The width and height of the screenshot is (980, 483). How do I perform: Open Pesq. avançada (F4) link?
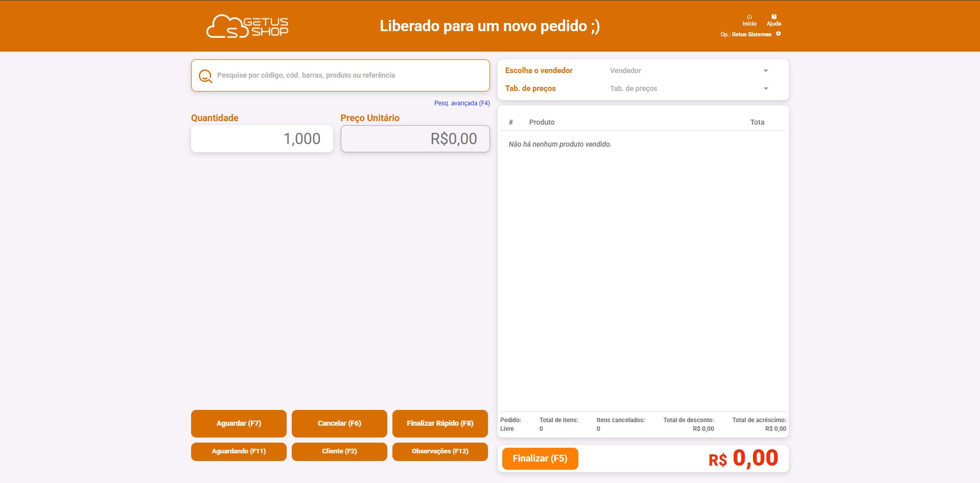click(x=462, y=103)
